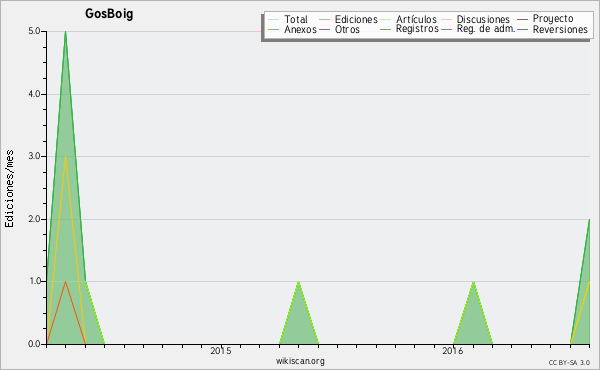This screenshot has width=600, height=370.
Task: Select the Otros legend entry
Action: click(x=339, y=29)
